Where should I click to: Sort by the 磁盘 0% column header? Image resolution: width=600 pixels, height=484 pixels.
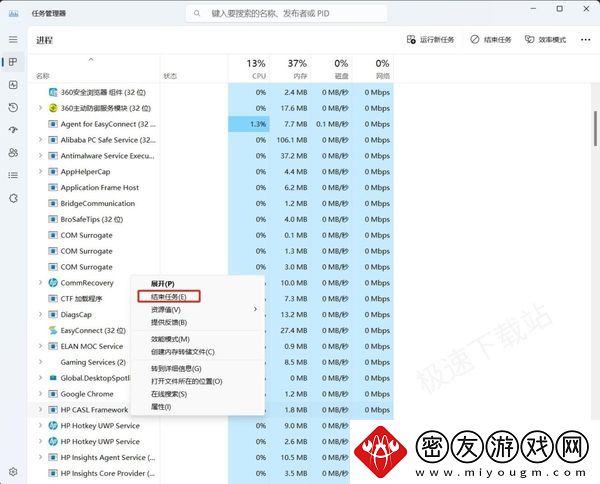pos(332,68)
